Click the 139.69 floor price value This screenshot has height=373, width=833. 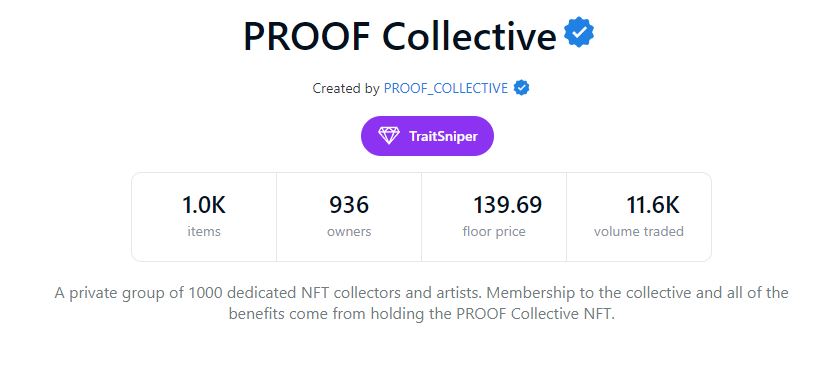coord(508,205)
